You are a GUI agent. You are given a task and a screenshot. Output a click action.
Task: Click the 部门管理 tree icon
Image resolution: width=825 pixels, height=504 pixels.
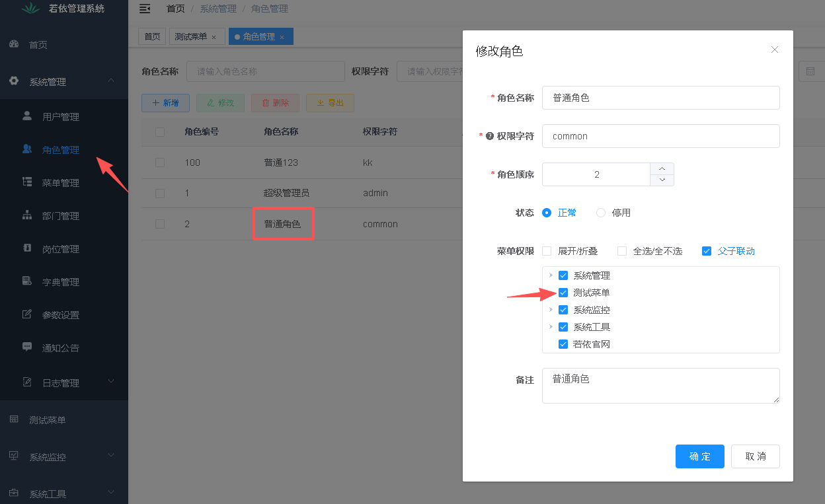click(27, 215)
